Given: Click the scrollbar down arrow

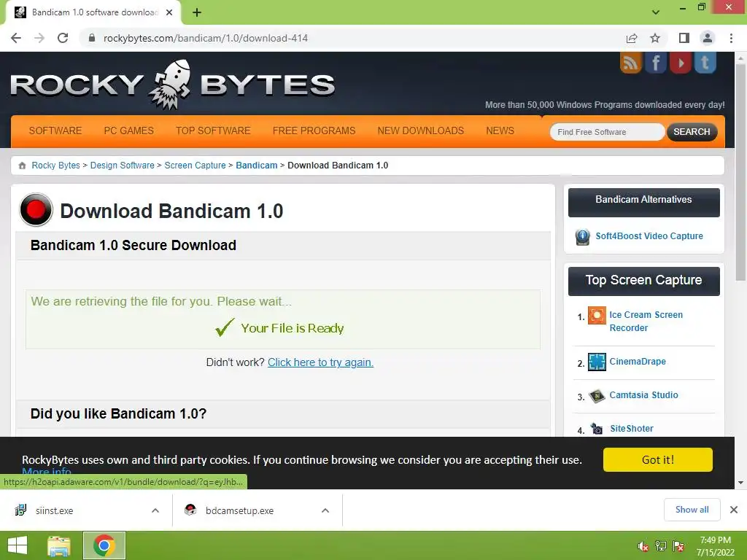Looking at the screenshot, I should [740, 483].
